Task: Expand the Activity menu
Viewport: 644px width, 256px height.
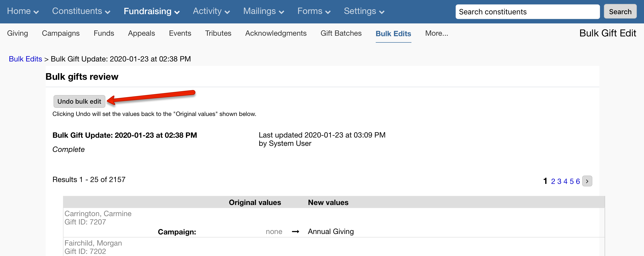Action: [x=211, y=11]
